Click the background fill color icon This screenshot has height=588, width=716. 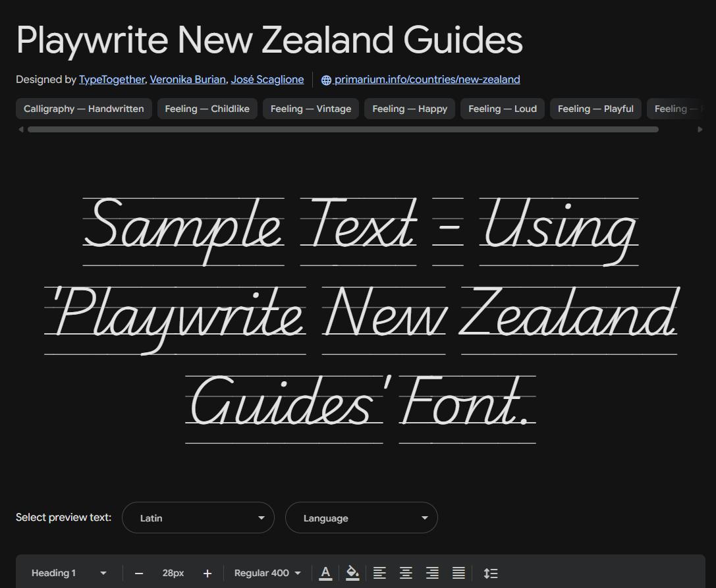click(x=352, y=573)
